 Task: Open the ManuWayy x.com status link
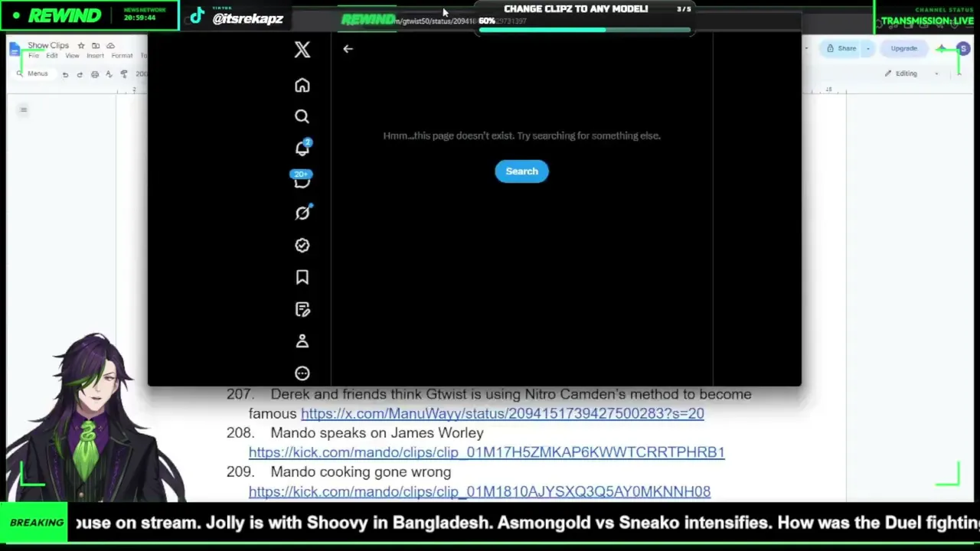pyautogui.click(x=502, y=413)
